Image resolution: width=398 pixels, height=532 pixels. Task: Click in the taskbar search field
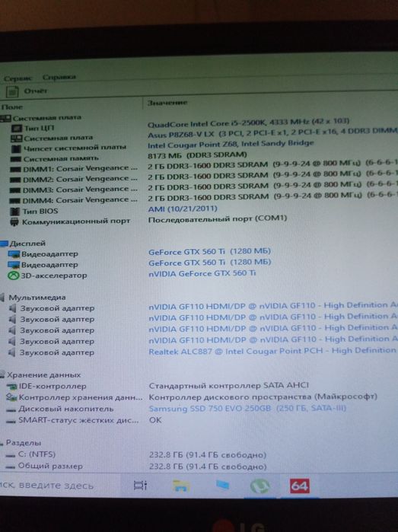(58, 486)
